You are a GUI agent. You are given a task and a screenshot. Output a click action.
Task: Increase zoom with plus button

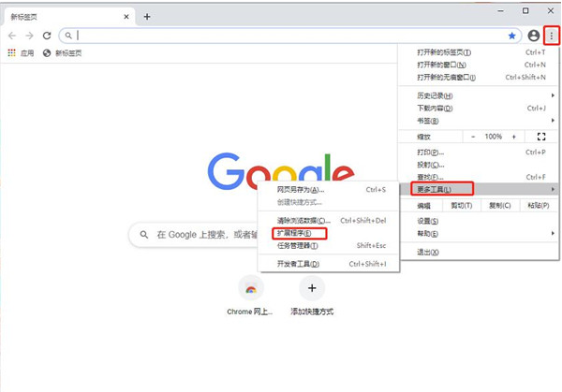click(x=514, y=137)
